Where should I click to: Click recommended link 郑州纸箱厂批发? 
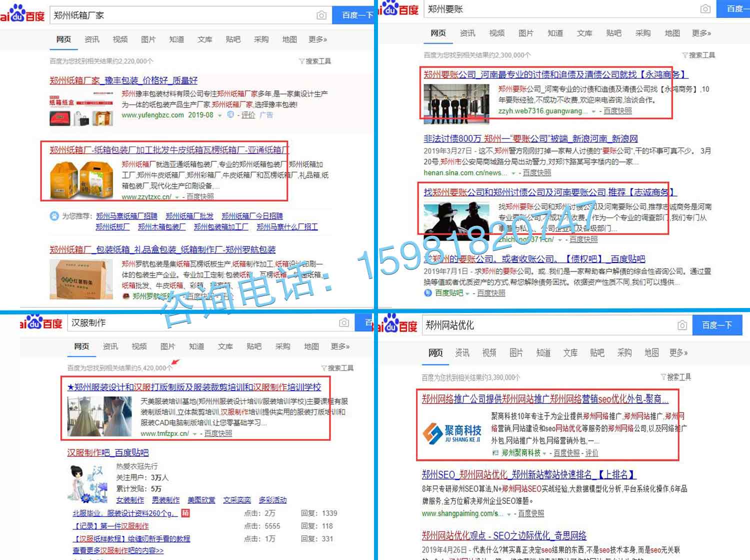click(x=189, y=216)
